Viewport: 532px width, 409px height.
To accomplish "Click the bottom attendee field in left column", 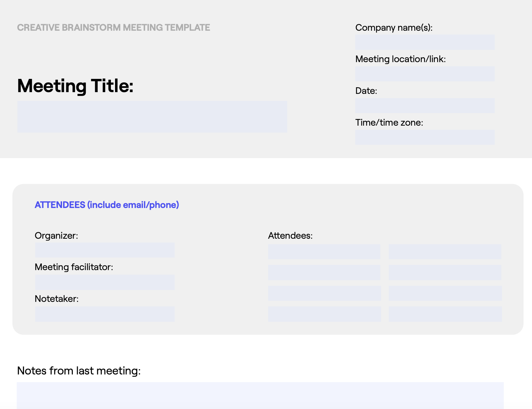I will point(324,314).
